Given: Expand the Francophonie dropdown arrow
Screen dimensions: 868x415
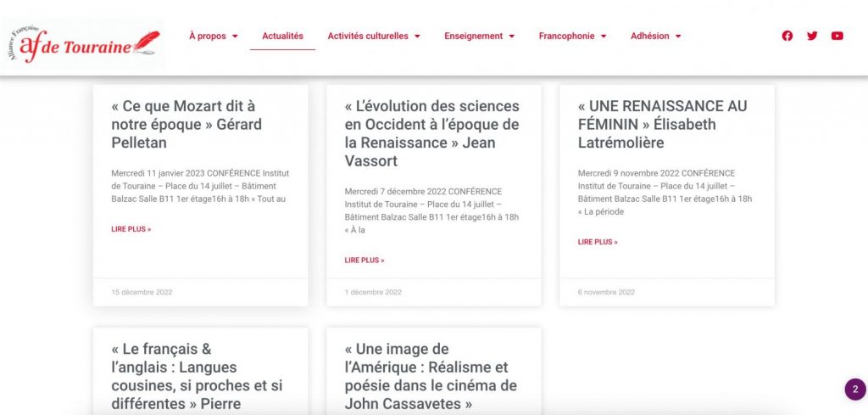Looking at the screenshot, I should coord(604,36).
